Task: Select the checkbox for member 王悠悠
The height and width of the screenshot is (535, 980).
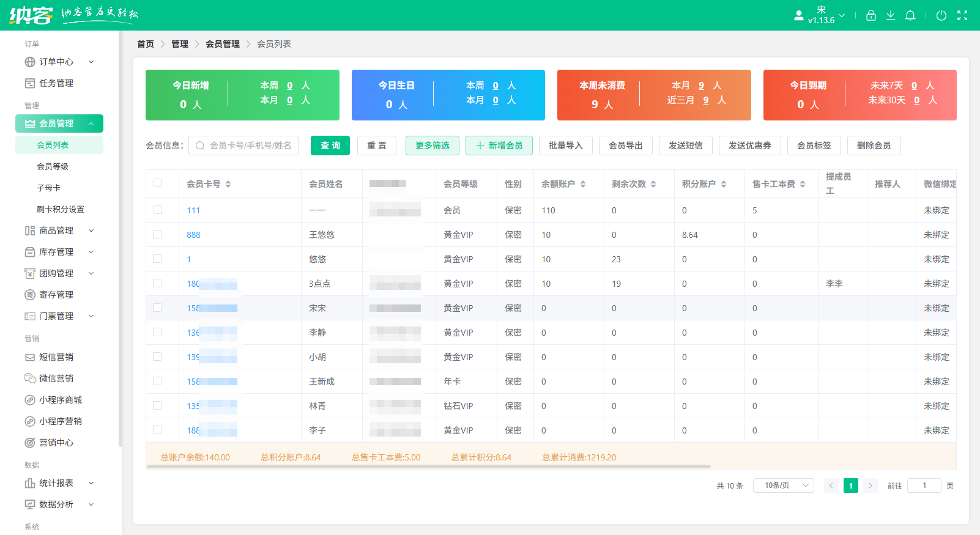Action: (x=158, y=234)
